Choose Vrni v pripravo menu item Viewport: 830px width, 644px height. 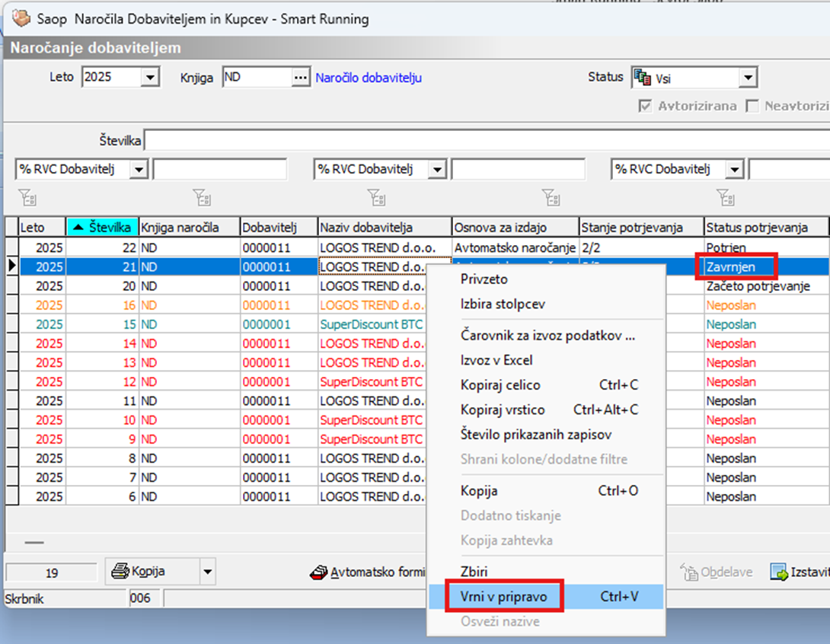point(546,597)
